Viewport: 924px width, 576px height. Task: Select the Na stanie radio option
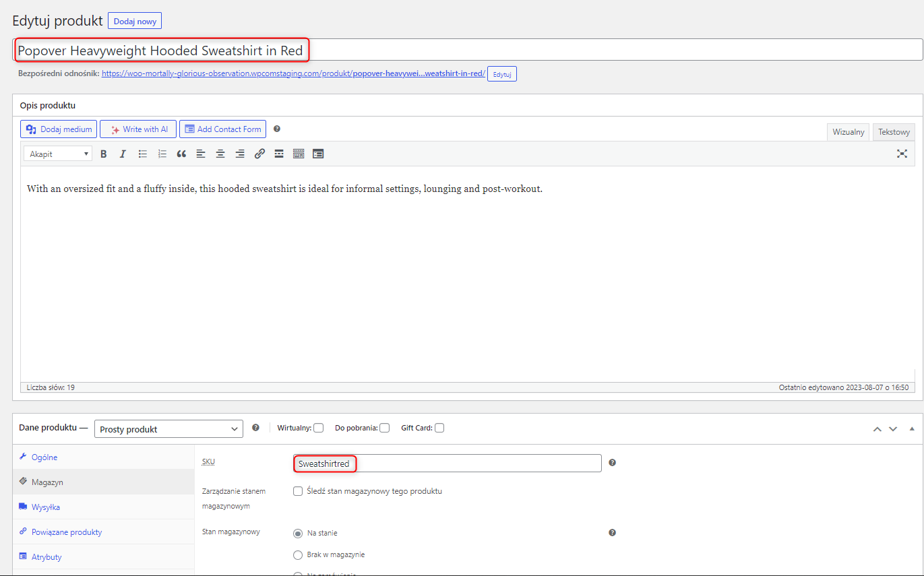298,533
